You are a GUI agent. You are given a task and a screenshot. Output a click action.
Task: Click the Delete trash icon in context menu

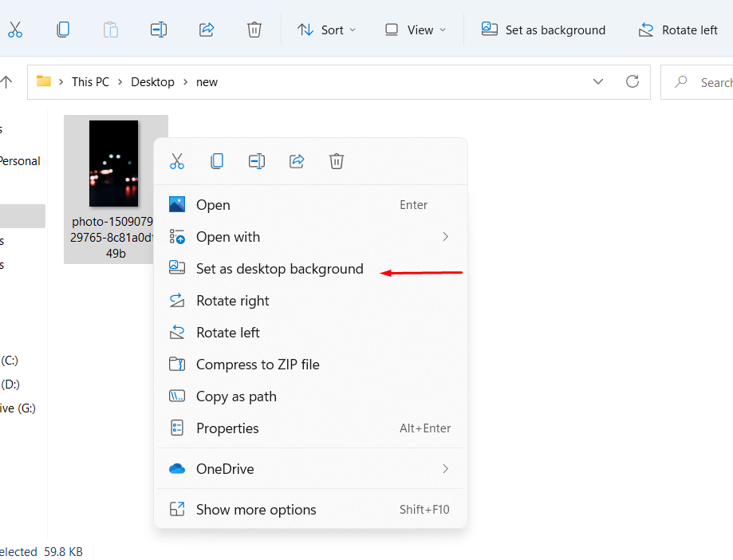337,161
